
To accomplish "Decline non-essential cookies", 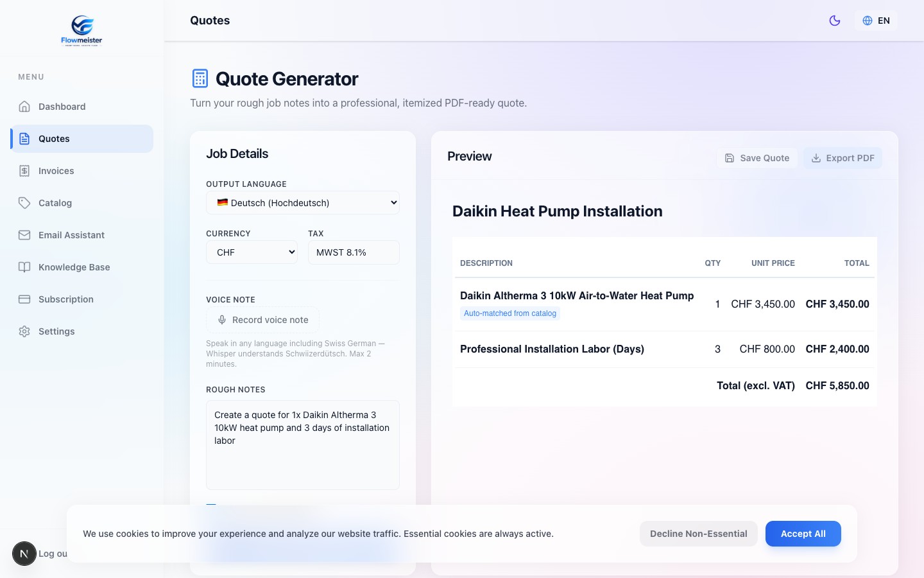I will click(x=699, y=534).
